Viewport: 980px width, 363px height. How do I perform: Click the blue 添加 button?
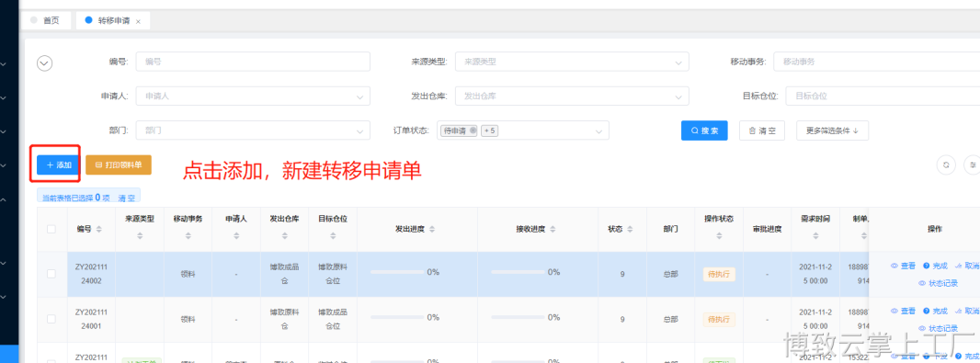pos(58,164)
